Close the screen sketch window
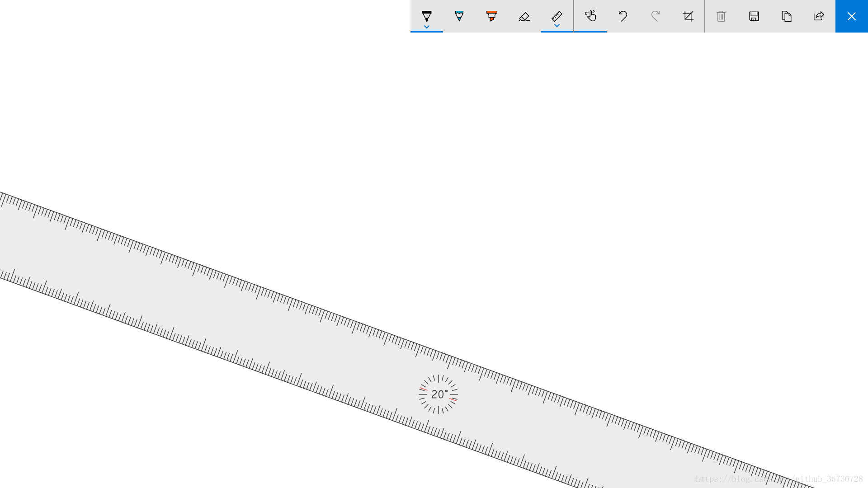Viewport: 868px width, 488px height. 851,16
